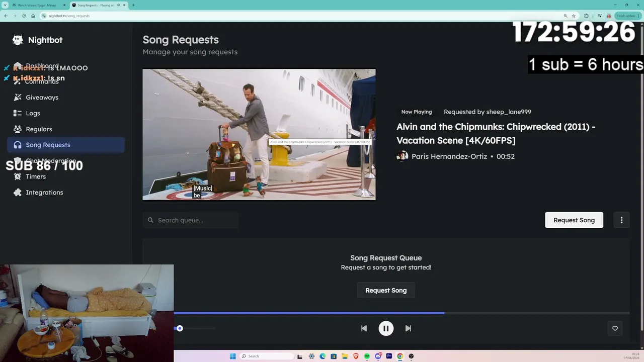
Task: Open OBS Studio from the taskbar
Action: tap(411, 356)
